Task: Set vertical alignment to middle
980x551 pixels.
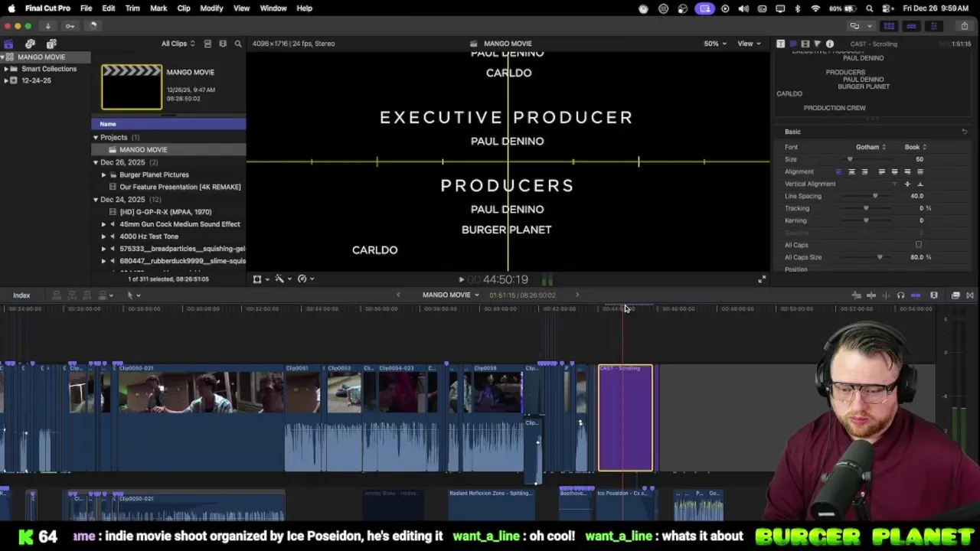Action: 907,184
